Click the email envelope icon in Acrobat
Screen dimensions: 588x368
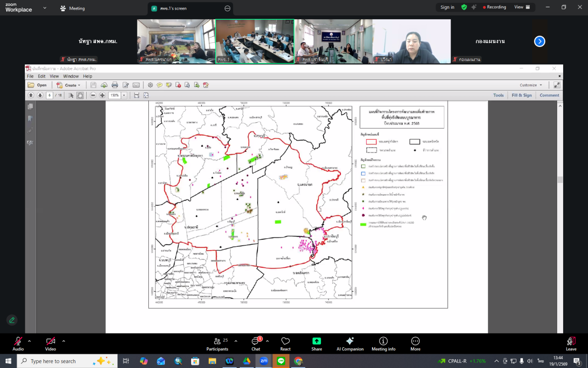[136, 85]
